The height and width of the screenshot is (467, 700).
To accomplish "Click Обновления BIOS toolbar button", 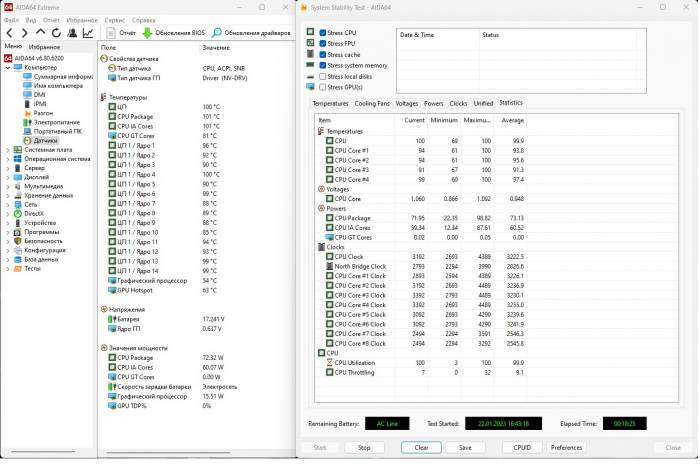I will coord(174,33).
